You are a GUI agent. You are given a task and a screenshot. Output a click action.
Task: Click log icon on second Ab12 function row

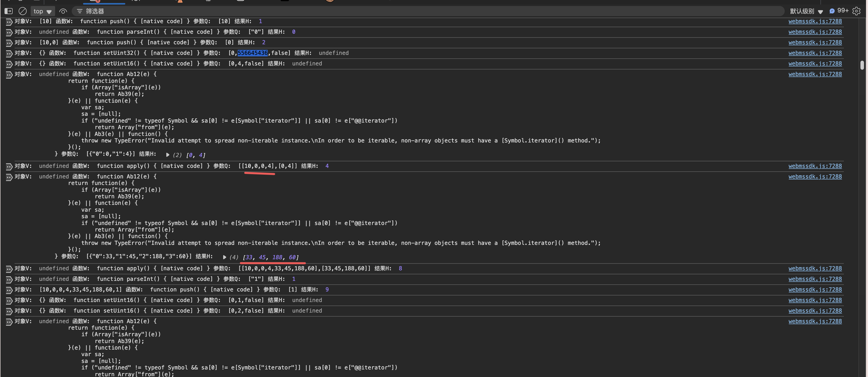(x=9, y=177)
